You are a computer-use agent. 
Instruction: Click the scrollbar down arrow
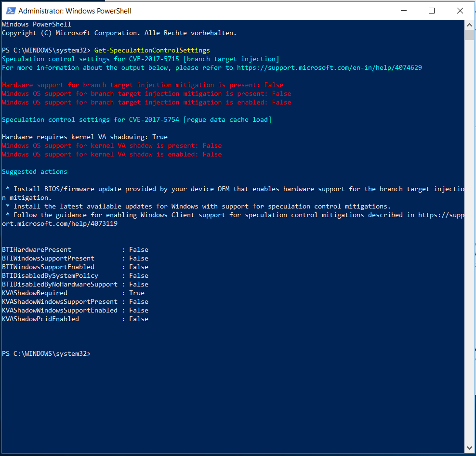point(469,448)
